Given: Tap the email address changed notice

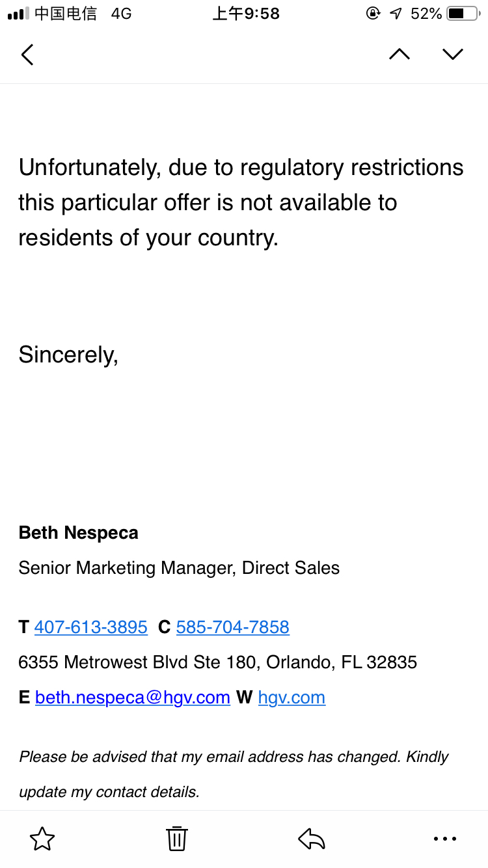Looking at the screenshot, I should [x=234, y=774].
